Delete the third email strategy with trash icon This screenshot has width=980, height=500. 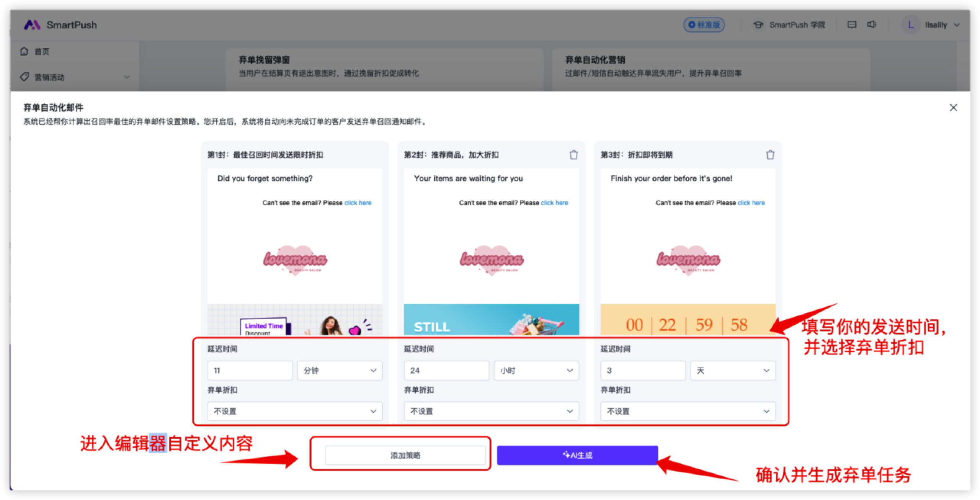click(x=770, y=155)
